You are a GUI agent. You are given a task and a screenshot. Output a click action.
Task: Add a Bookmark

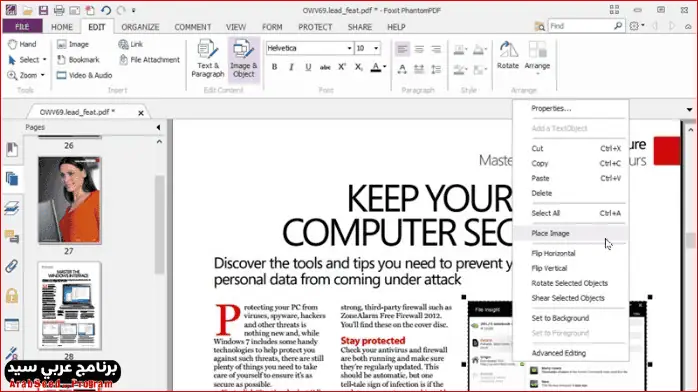coord(78,60)
